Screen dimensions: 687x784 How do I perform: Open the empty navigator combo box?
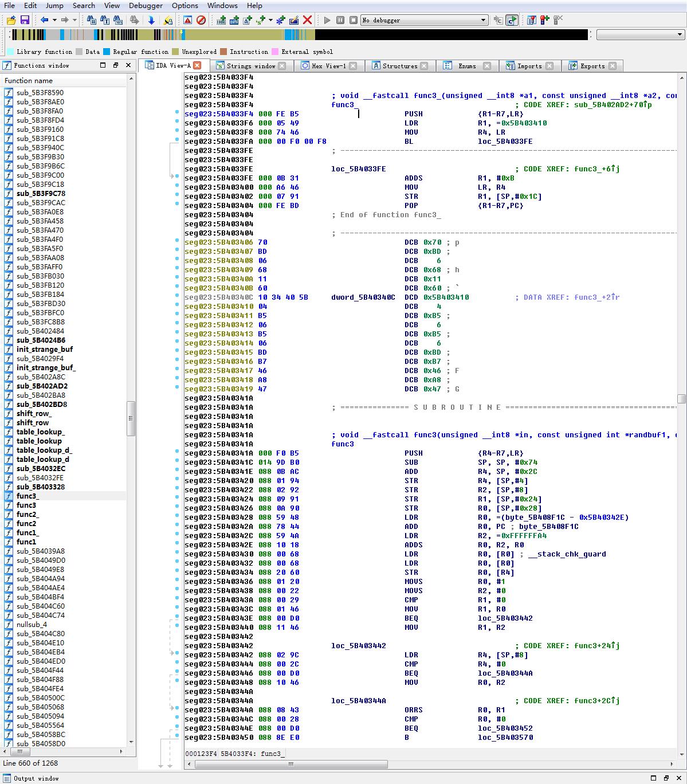pos(640,35)
